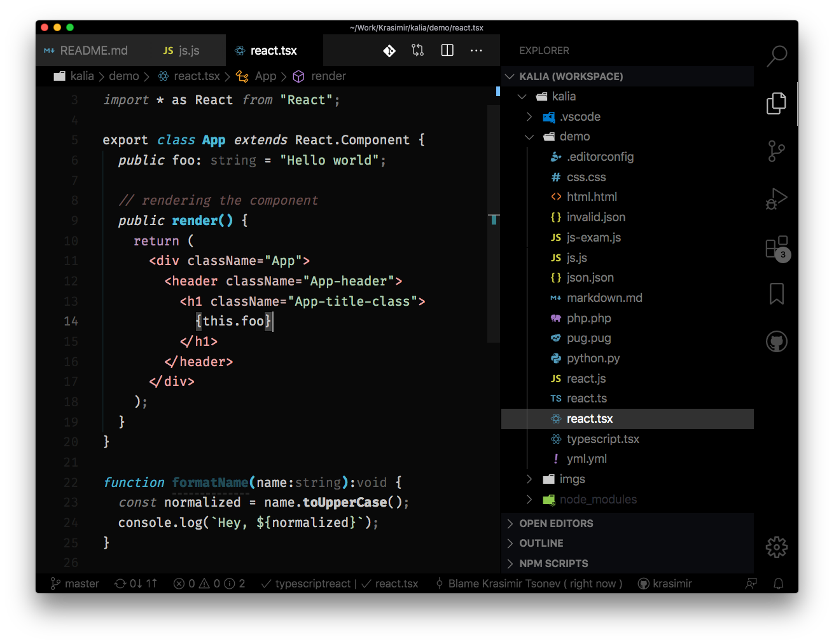Screen dimensions: 834x644
Task: Open the feedback icon in status bar
Action: click(751, 584)
